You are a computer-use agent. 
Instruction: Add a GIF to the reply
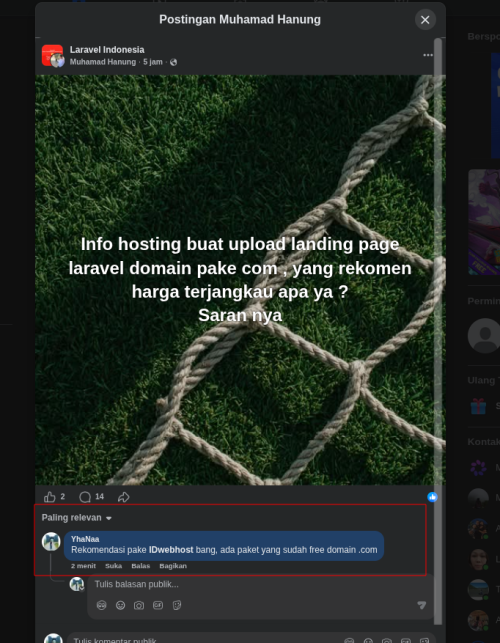point(158,605)
